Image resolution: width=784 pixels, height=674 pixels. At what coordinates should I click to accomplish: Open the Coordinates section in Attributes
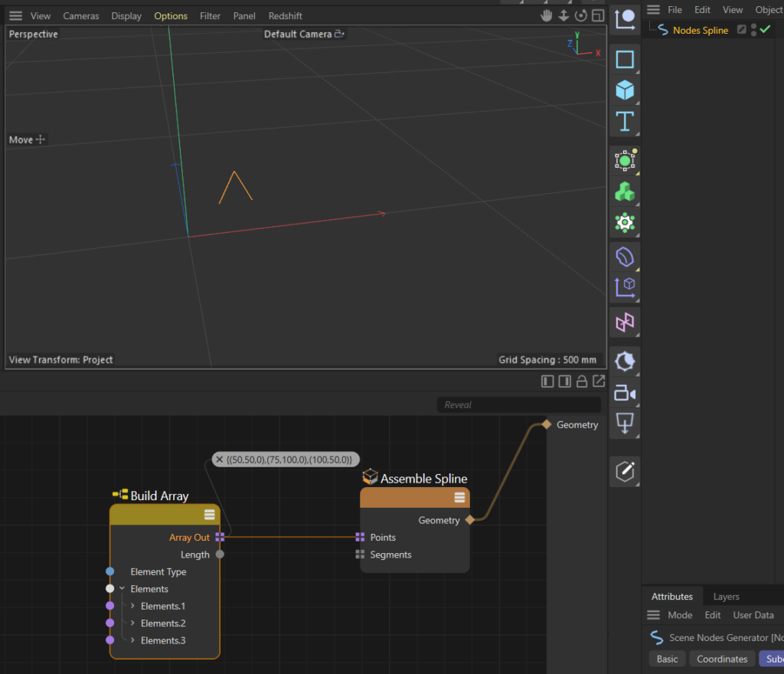(721, 659)
